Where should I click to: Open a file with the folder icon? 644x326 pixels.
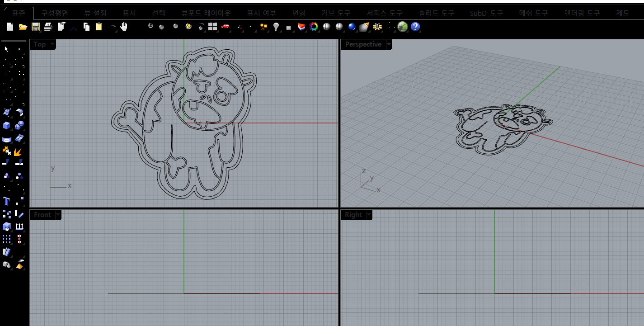pyautogui.click(x=23, y=27)
